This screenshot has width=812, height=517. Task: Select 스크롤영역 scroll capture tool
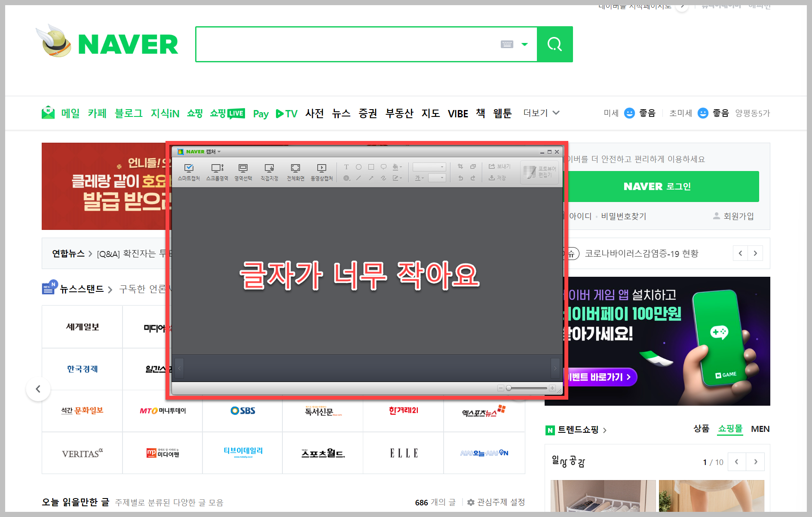coord(217,172)
